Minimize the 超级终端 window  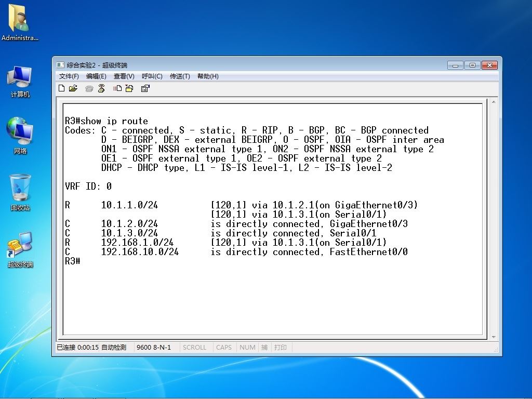tap(456, 65)
